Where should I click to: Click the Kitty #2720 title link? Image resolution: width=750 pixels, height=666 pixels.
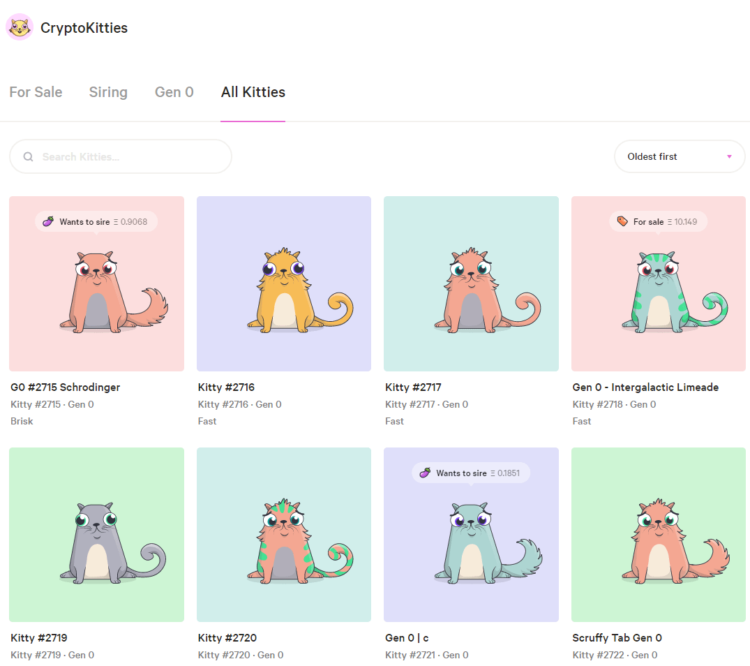coord(227,638)
